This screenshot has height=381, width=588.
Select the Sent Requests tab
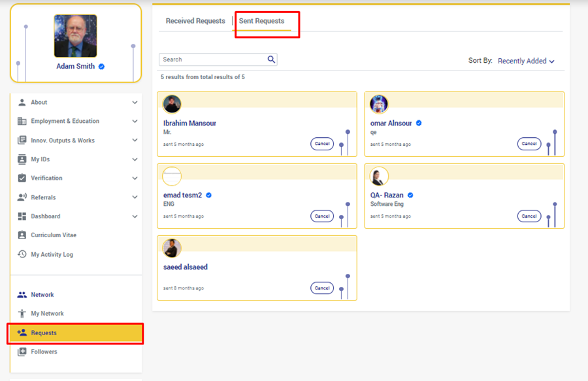(x=261, y=21)
